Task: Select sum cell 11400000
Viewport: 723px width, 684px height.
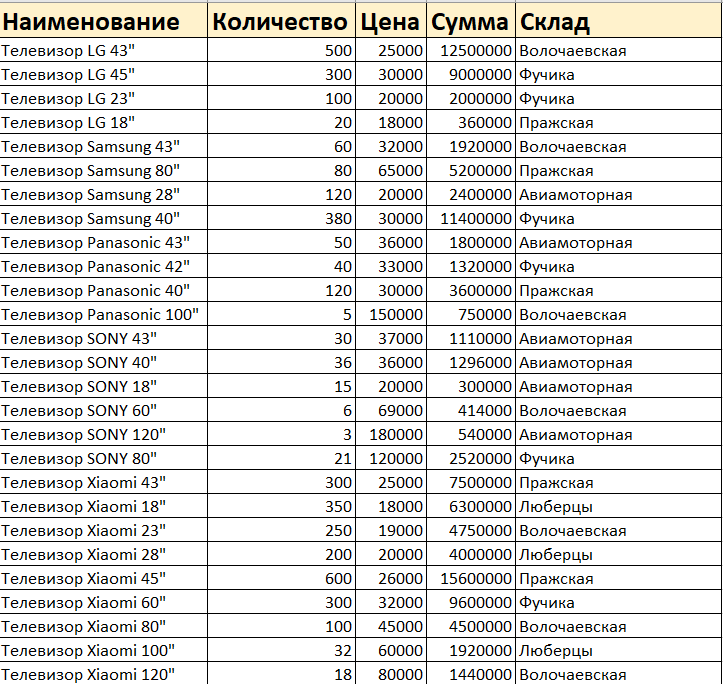Action: pos(471,218)
